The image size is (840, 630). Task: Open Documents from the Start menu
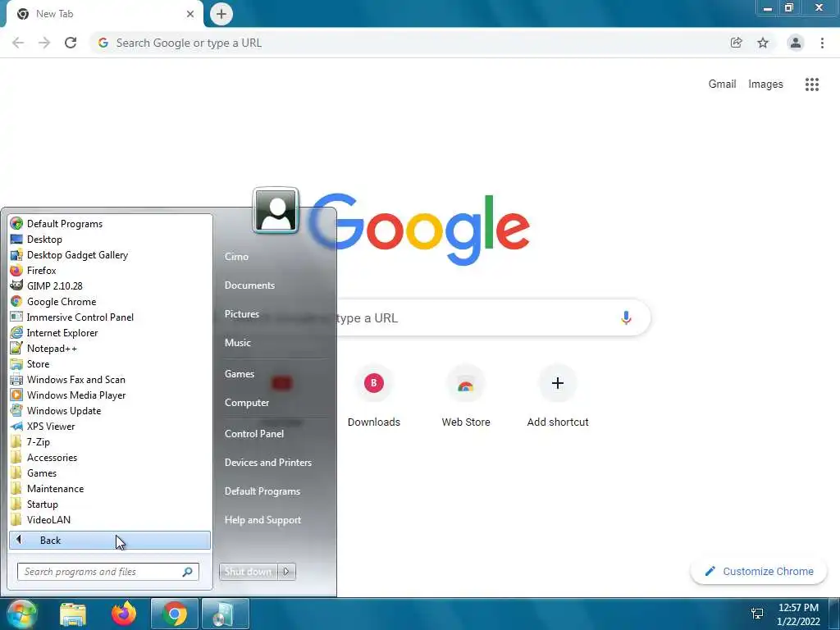pyautogui.click(x=249, y=285)
